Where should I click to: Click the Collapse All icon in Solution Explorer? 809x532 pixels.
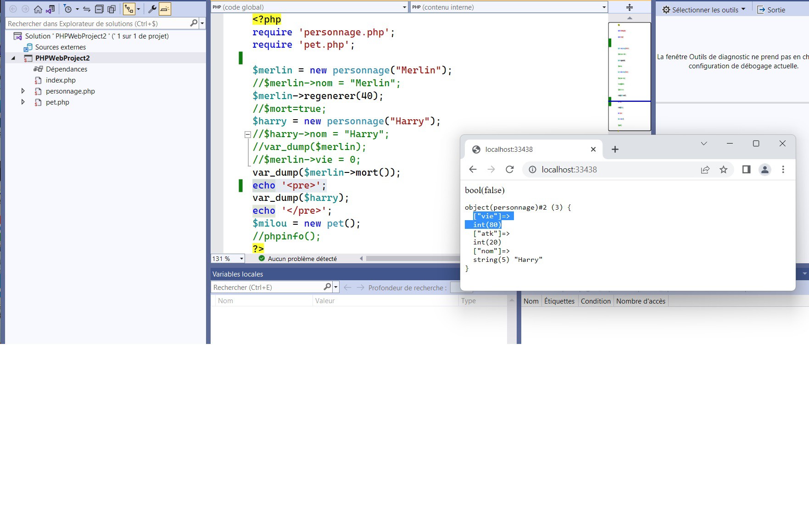[x=99, y=9]
